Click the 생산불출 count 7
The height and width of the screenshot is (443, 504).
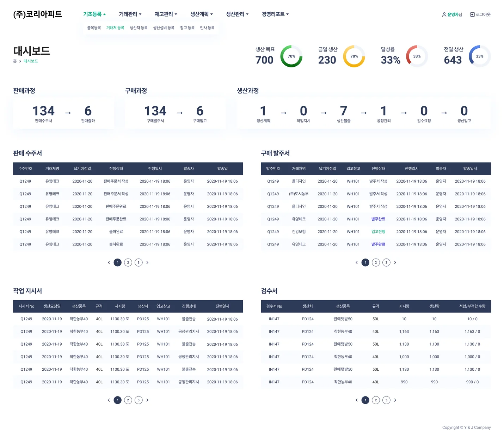[x=344, y=111]
